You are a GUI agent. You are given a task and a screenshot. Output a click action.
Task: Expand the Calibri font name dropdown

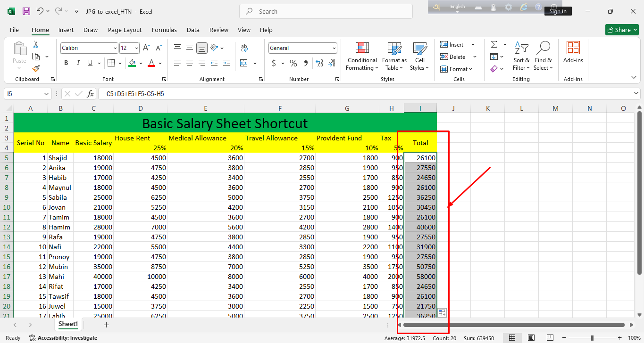tap(115, 48)
